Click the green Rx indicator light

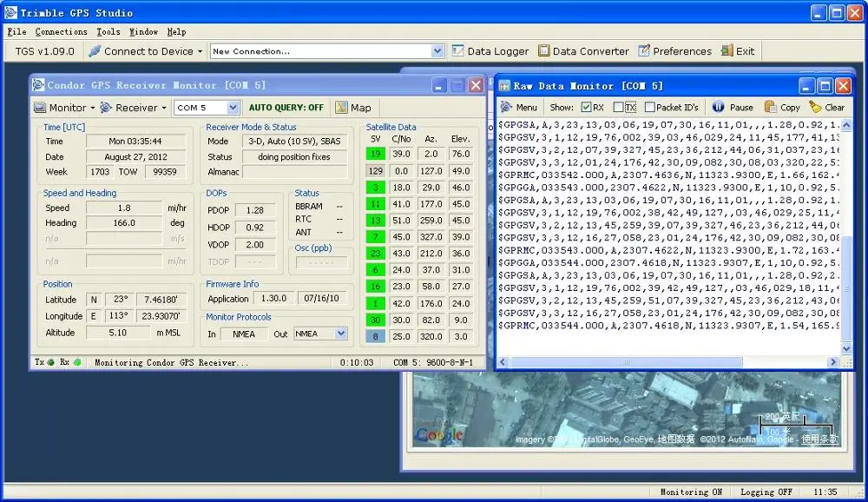[x=77, y=362]
